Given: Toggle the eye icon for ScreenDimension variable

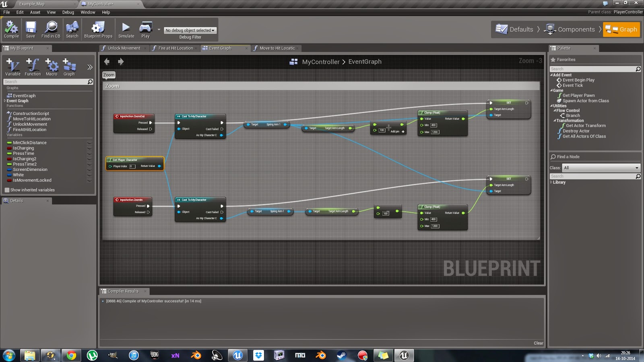Looking at the screenshot, I should click(89, 170).
